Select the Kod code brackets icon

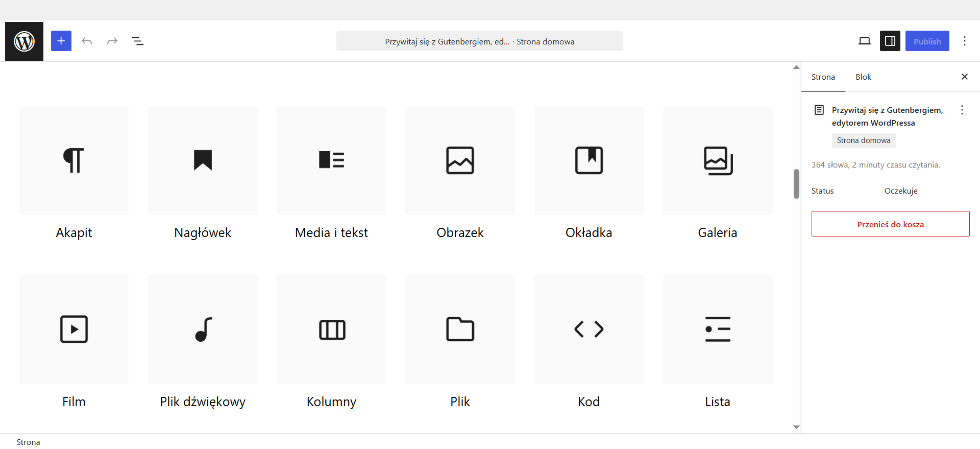click(589, 329)
